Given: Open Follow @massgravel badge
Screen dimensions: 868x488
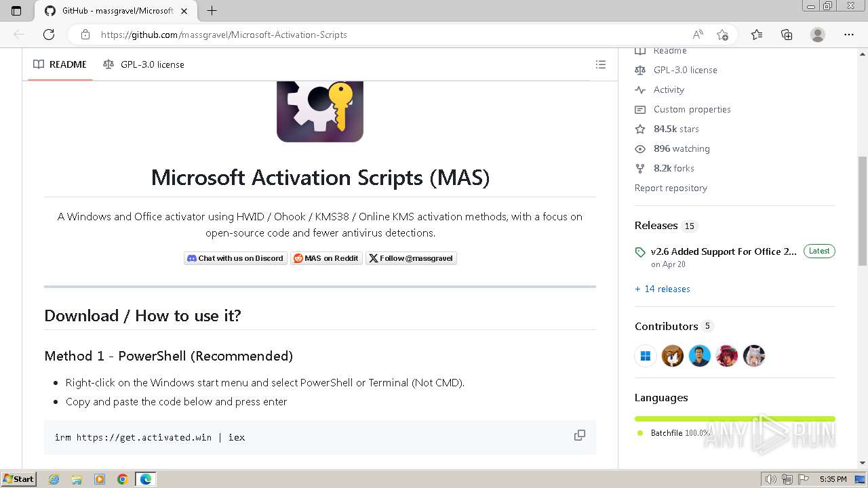Looking at the screenshot, I should pos(411,258).
